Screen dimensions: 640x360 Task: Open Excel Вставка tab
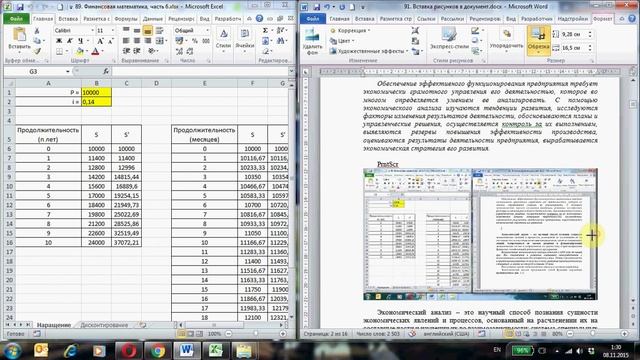coord(68,19)
